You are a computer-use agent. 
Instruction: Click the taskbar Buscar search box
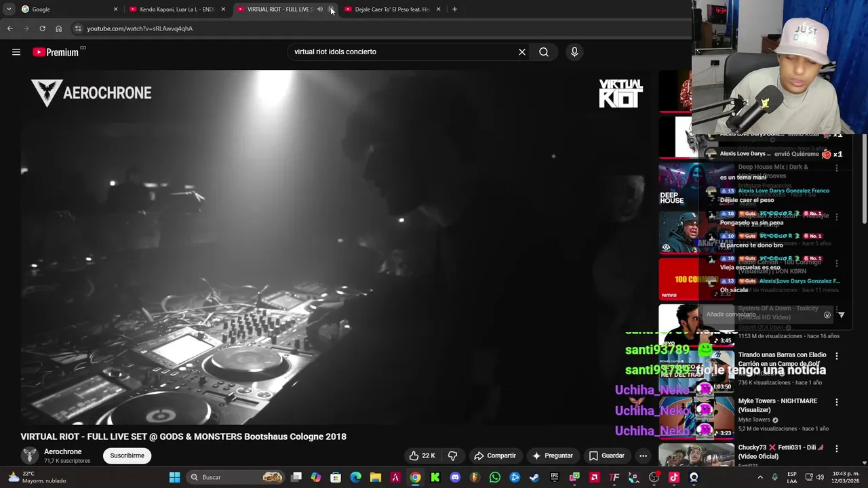pyautogui.click(x=234, y=477)
